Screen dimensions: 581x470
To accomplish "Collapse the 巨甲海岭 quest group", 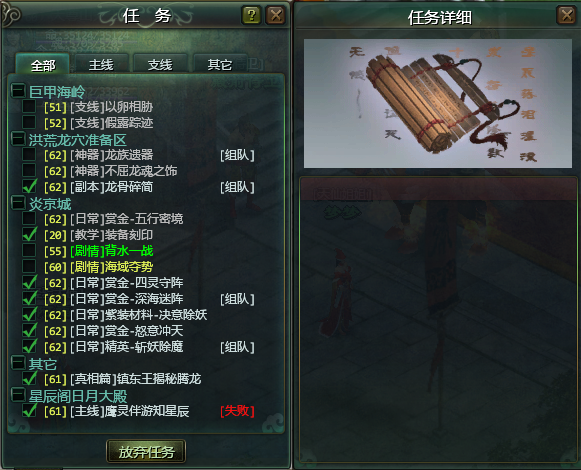I will 18,90.
